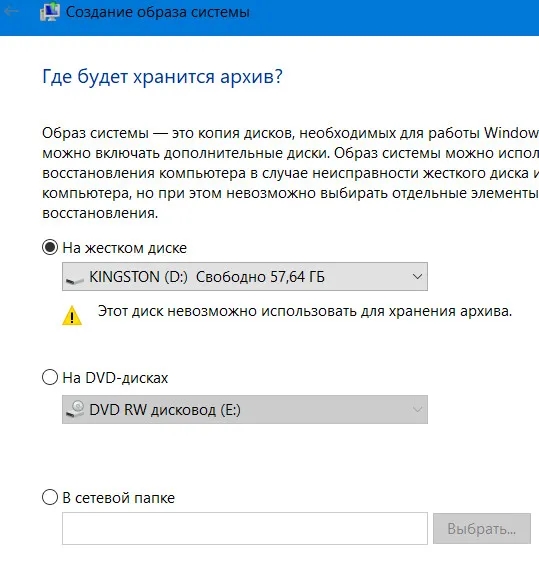Click the chevron arrow of the DVD drive dropdown
Image resolution: width=539 pixels, height=561 pixels.
(417, 410)
